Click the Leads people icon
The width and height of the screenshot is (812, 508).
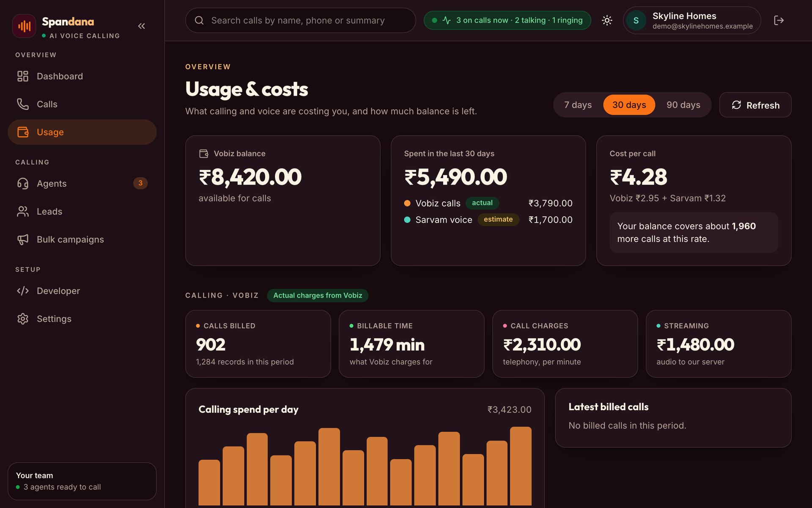tap(23, 211)
